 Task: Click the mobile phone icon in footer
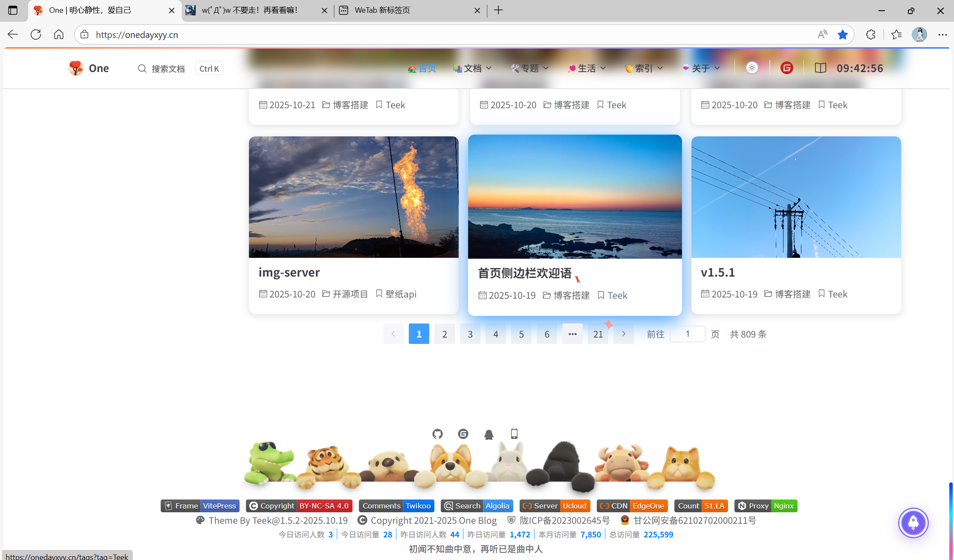pos(514,434)
